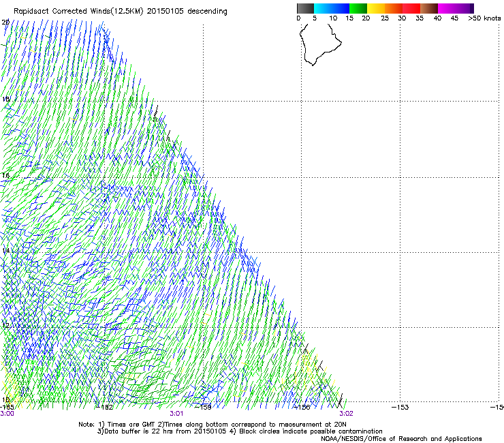The height and width of the screenshot is (443, 504).
Task: Click the longitude label '-153'
Action: (x=400, y=407)
